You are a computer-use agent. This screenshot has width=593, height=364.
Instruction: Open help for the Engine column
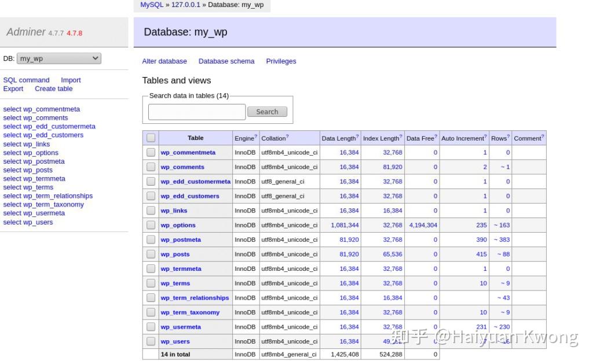(x=255, y=135)
